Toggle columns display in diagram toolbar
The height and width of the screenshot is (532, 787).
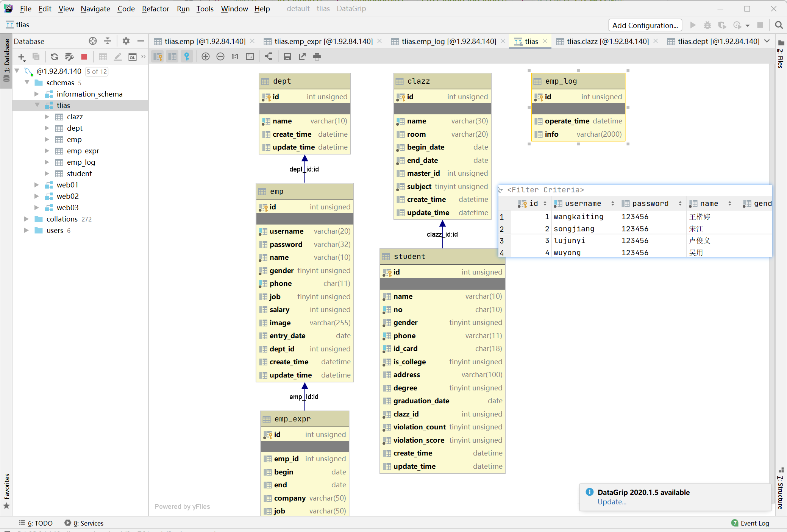point(172,57)
